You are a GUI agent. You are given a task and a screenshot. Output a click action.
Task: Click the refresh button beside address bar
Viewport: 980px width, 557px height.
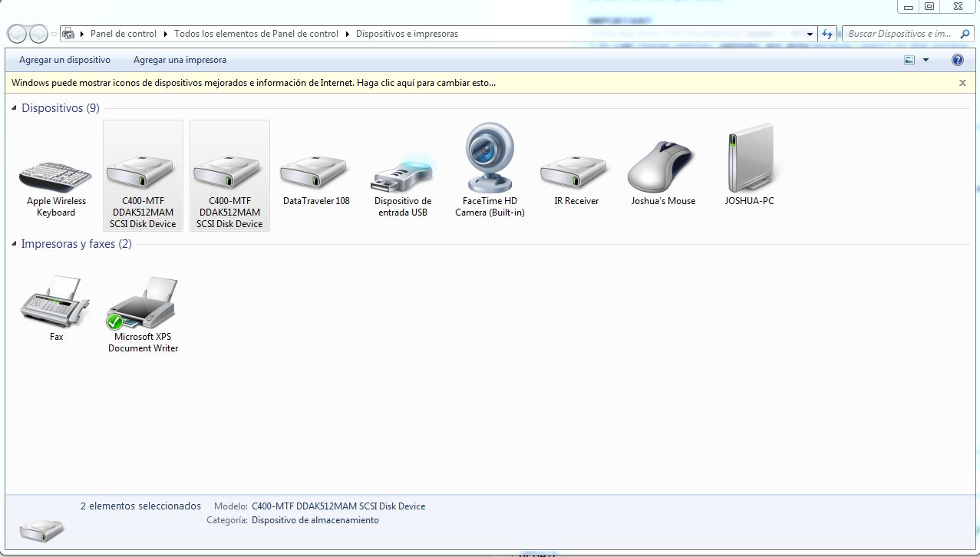point(827,34)
